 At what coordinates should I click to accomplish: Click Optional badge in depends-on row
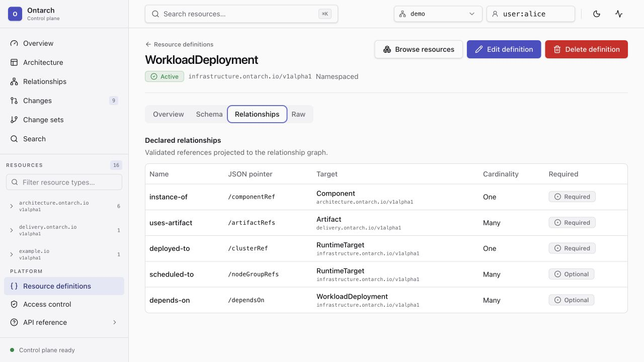click(x=572, y=300)
